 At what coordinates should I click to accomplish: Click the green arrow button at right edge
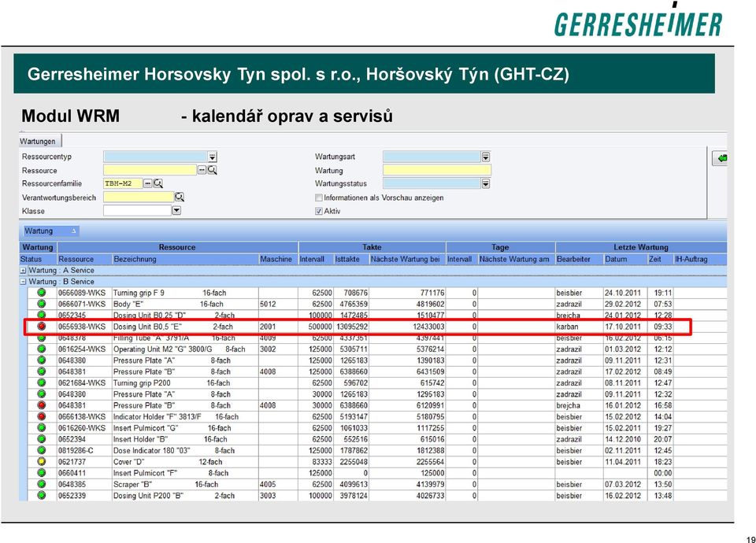(x=721, y=158)
